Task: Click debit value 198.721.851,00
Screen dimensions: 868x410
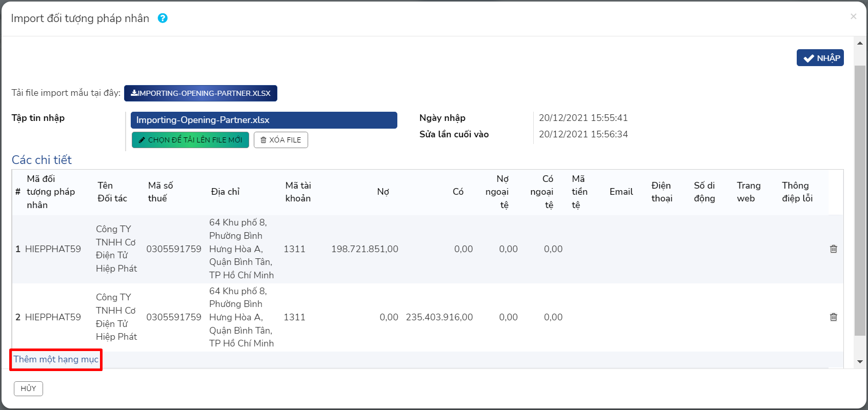Action: coord(365,249)
